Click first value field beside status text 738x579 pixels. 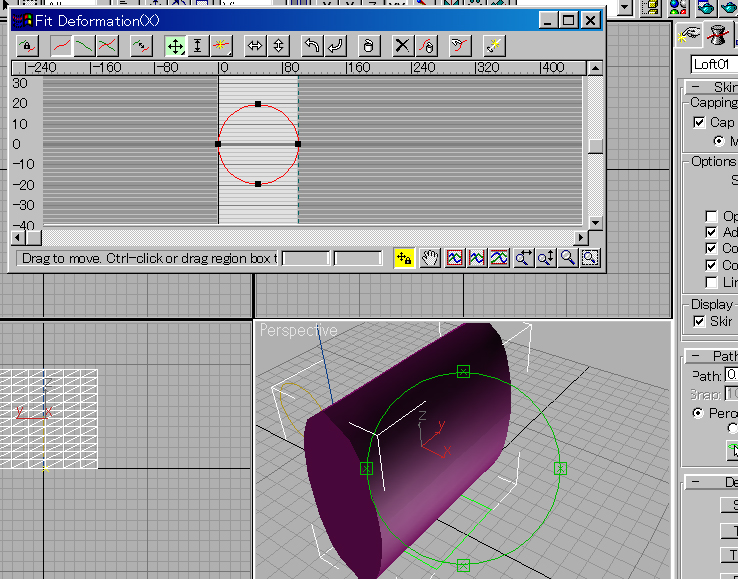point(306,258)
